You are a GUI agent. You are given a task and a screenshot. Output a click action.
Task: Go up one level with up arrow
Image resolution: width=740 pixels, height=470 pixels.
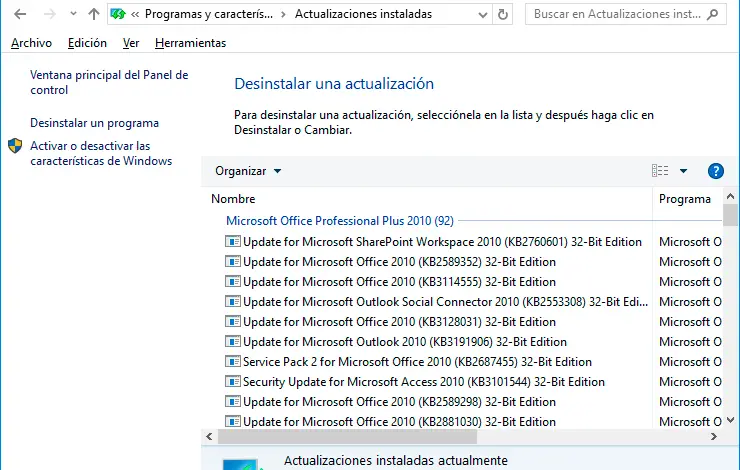coord(94,14)
